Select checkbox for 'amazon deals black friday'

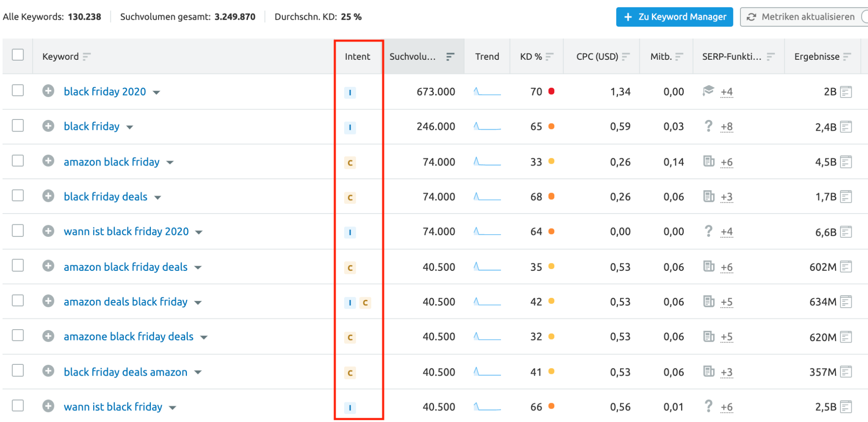point(18,300)
